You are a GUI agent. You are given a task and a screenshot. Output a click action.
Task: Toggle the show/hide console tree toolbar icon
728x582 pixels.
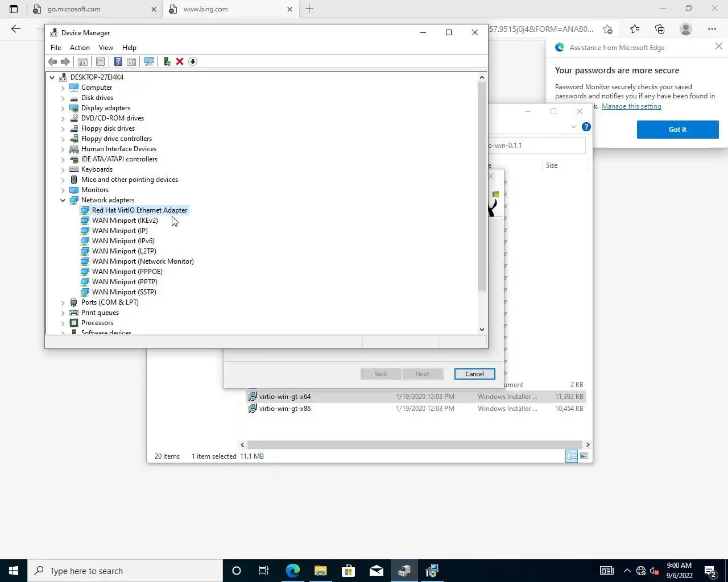click(83, 61)
